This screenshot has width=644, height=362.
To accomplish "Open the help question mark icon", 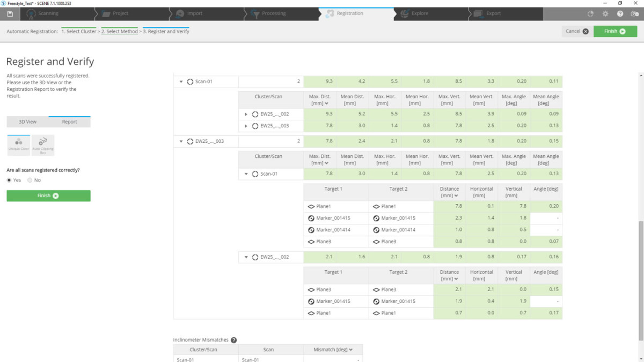I will [x=620, y=13].
